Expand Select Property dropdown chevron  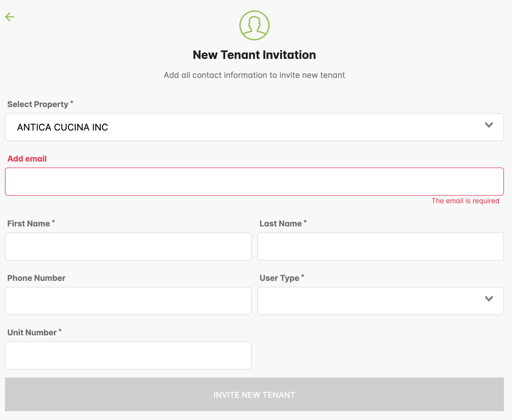click(x=489, y=125)
